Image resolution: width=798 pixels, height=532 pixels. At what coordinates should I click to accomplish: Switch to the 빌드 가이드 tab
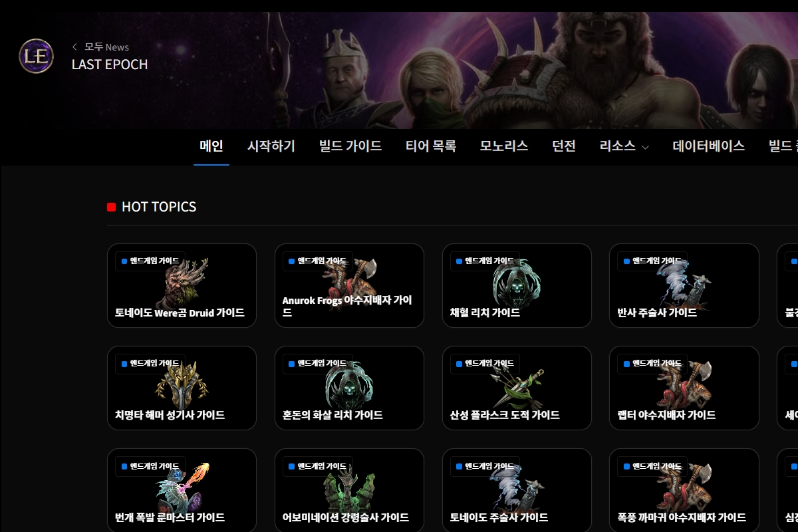point(350,146)
